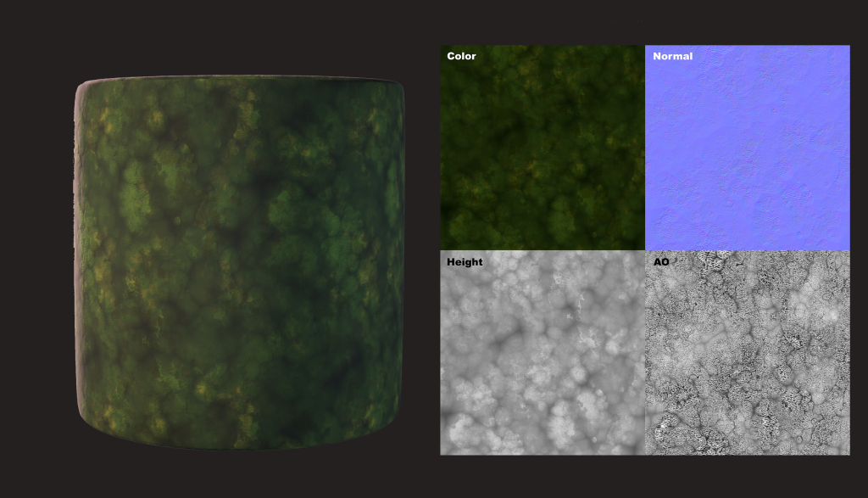Click the center where the four maps meet

coord(645,250)
